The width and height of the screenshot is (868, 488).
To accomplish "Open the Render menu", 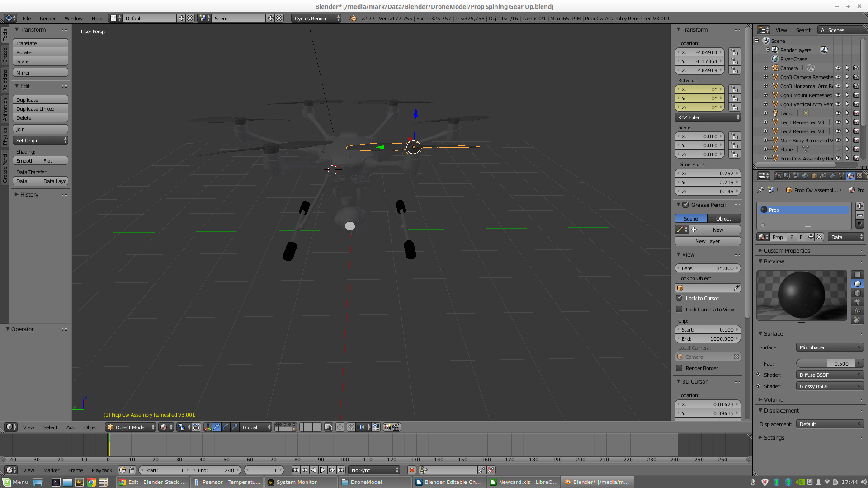I will (47, 18).
